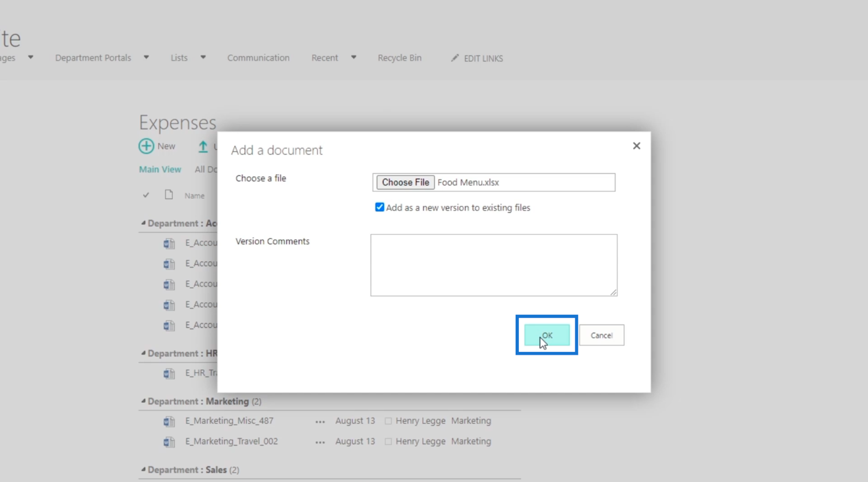This screenshot has width=868, height=482.
Task: Click Marketing department cell for E_Marketing_Travel_002
Action: click(471, 441)
